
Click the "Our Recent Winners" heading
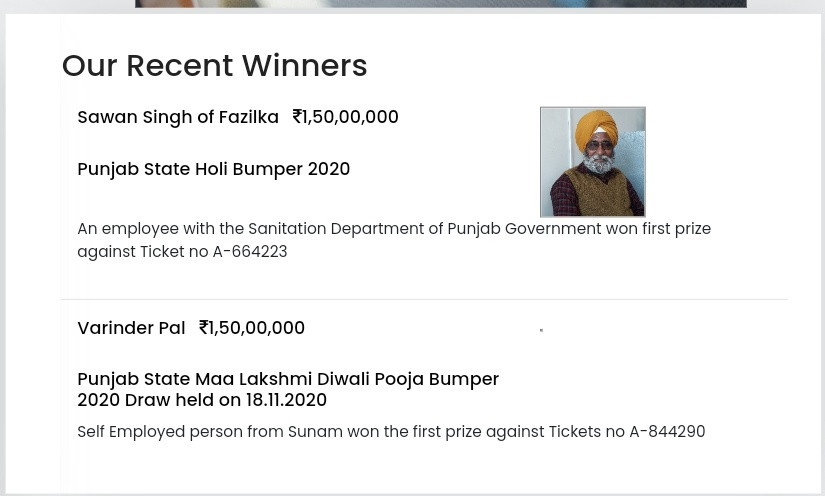214,66
